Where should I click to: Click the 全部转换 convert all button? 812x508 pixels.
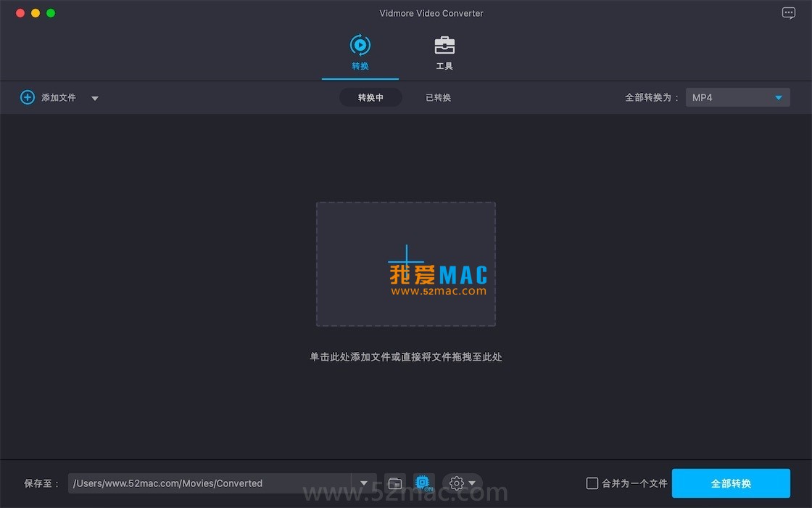click(731, 483)
